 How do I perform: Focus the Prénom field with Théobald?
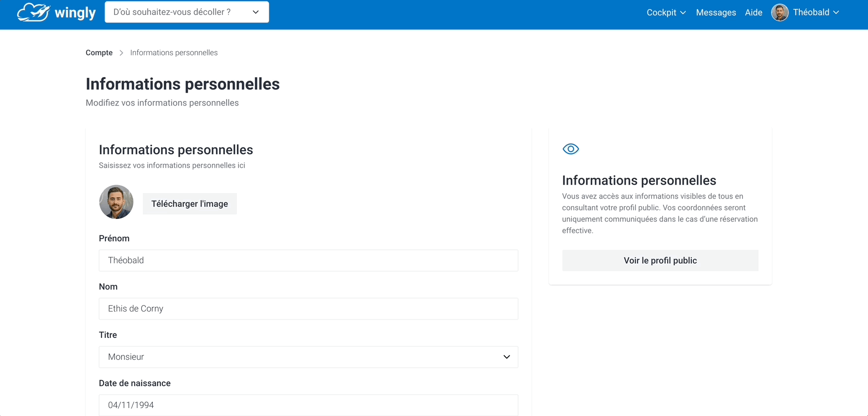pyautogui.click(x=309, y=261)
